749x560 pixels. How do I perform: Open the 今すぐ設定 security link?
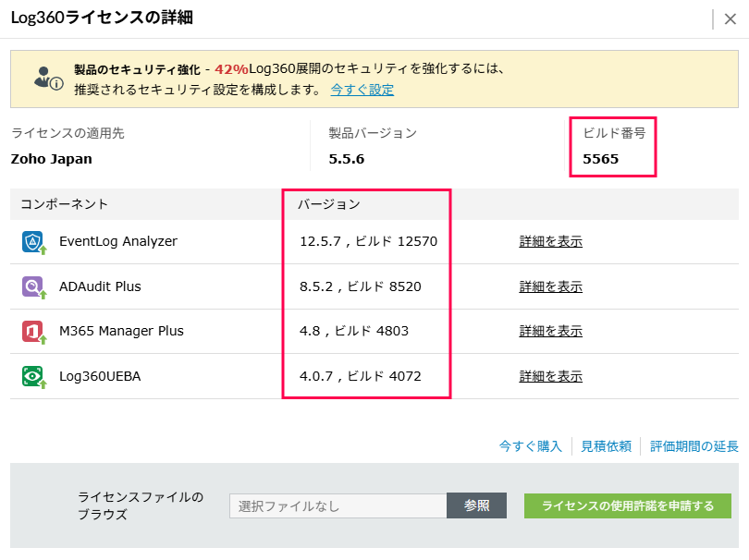[362, 90]
